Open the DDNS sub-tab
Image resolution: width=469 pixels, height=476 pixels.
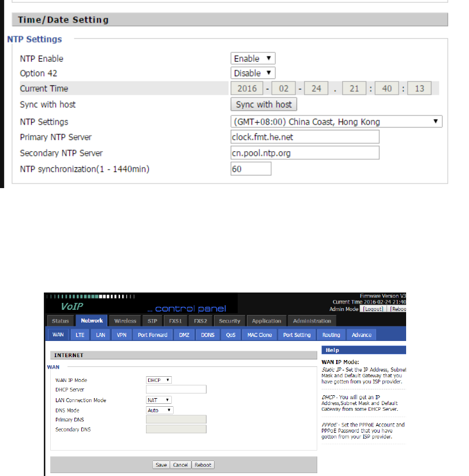[208, 335]
